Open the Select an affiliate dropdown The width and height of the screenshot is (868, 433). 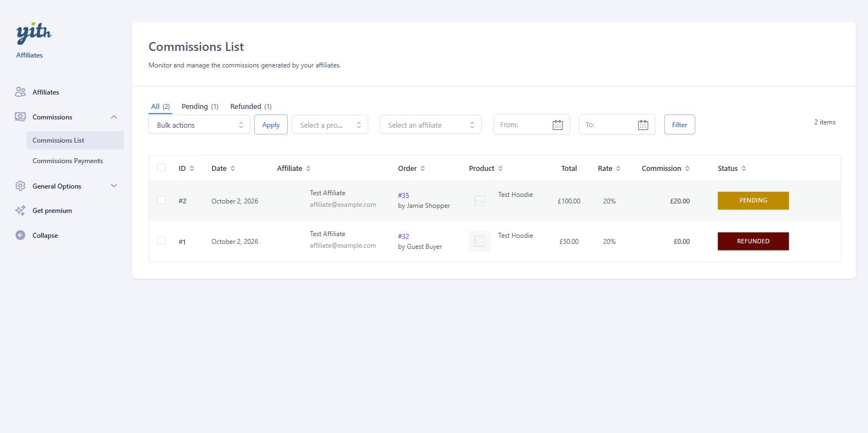[431, 125]
